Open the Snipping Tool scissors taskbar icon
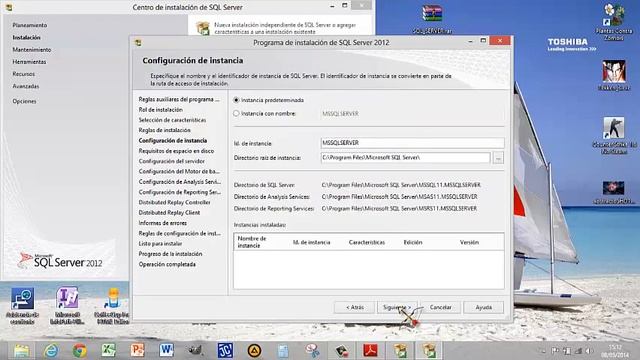 coord(313,350)
